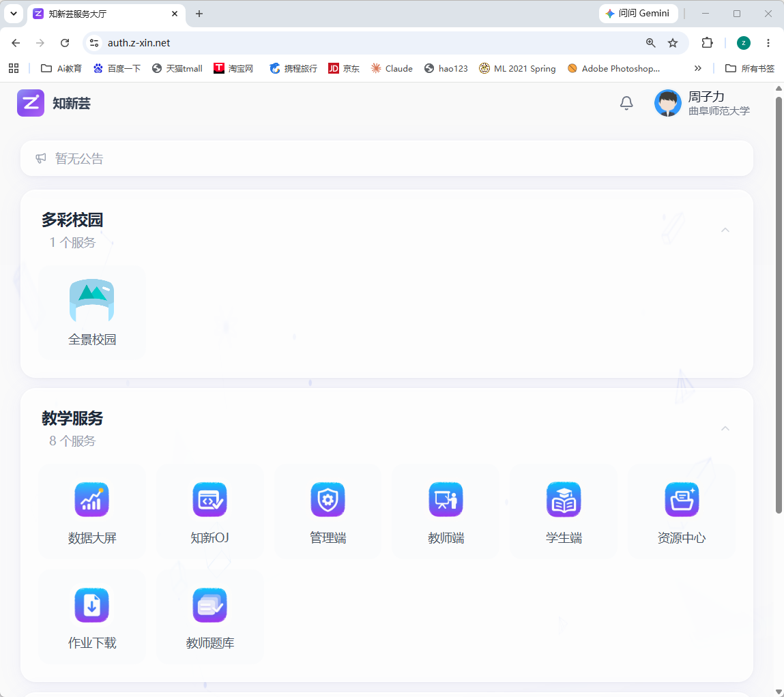Open the 教师题库 teacher question bank
The height and width of the screenshot is (697, 784).
[x=210, y=617]
